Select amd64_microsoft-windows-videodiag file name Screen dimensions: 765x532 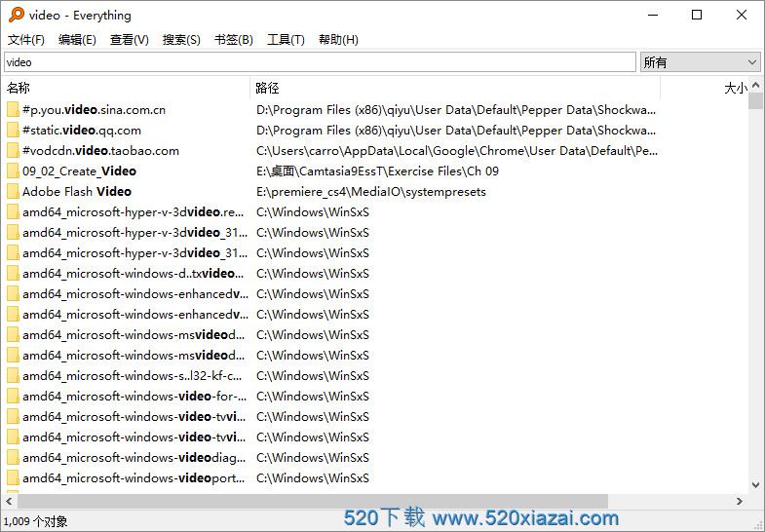point(134,458)
